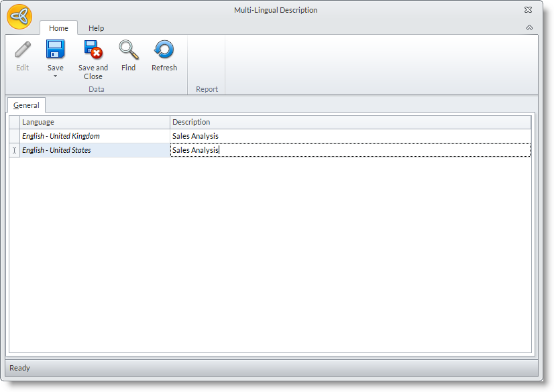Click the Edit pencil icon
Screen dimensions: 554x392
point(23,50)
